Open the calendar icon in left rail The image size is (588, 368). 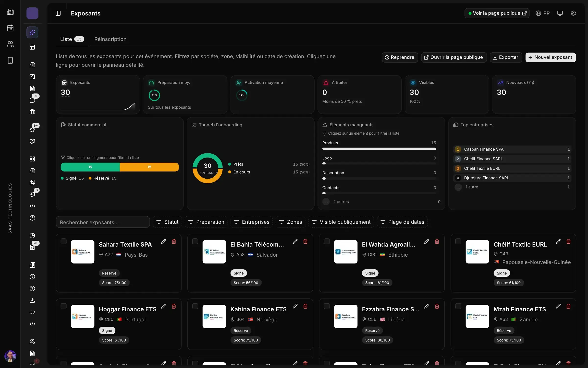(x=10, y=28)
